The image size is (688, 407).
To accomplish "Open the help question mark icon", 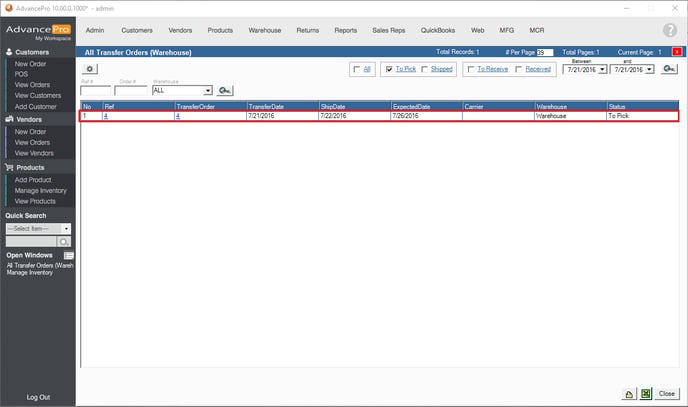I will (670, 30).
